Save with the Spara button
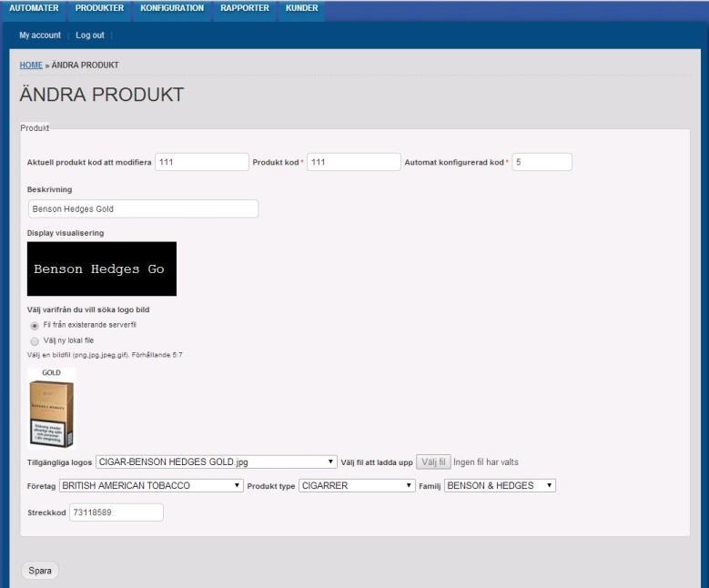The width and height of the screenshot is (709, 588). (x=40, y=571)
